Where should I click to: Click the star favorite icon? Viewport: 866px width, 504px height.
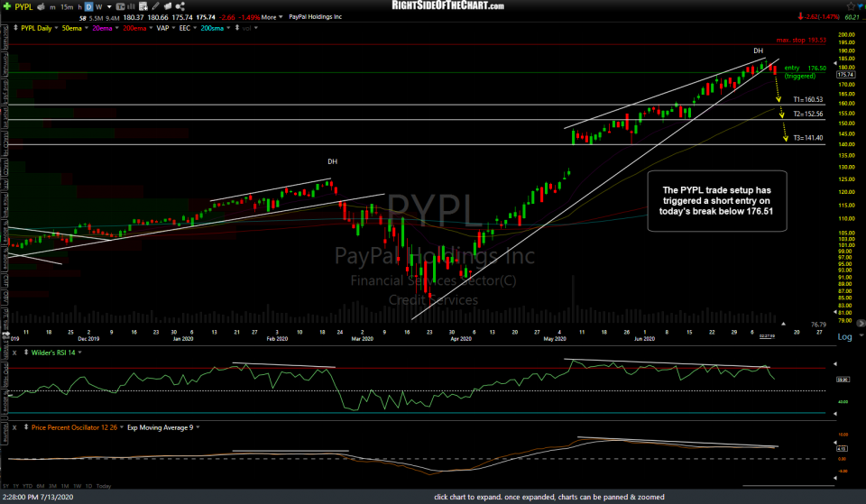pyautogui.click(x=851, y=6)
